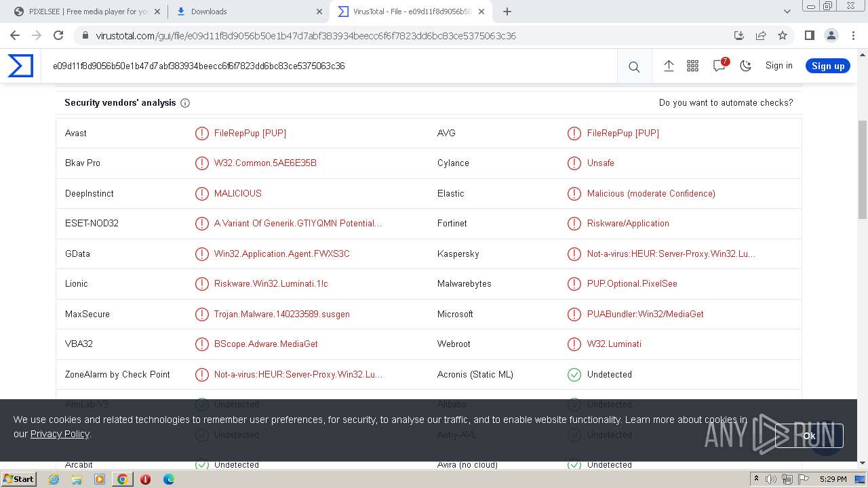
Task: Click the page vertical scrollbar thumb
Action: [x=863, y=169]
